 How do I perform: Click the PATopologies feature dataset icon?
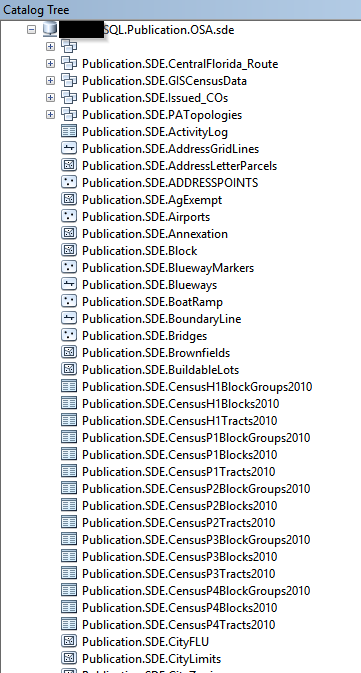click(x=69, y=115)
